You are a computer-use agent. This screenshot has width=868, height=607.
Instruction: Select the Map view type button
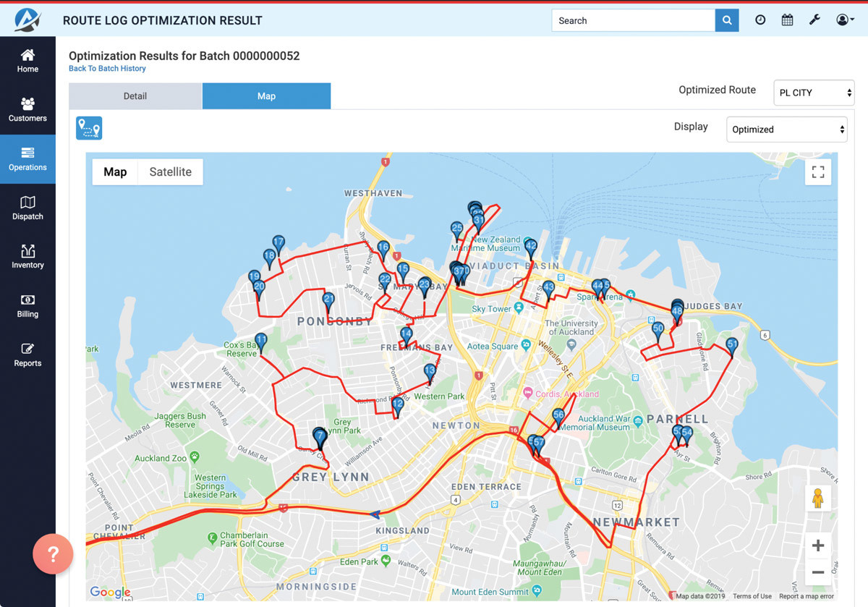(115, 172)
